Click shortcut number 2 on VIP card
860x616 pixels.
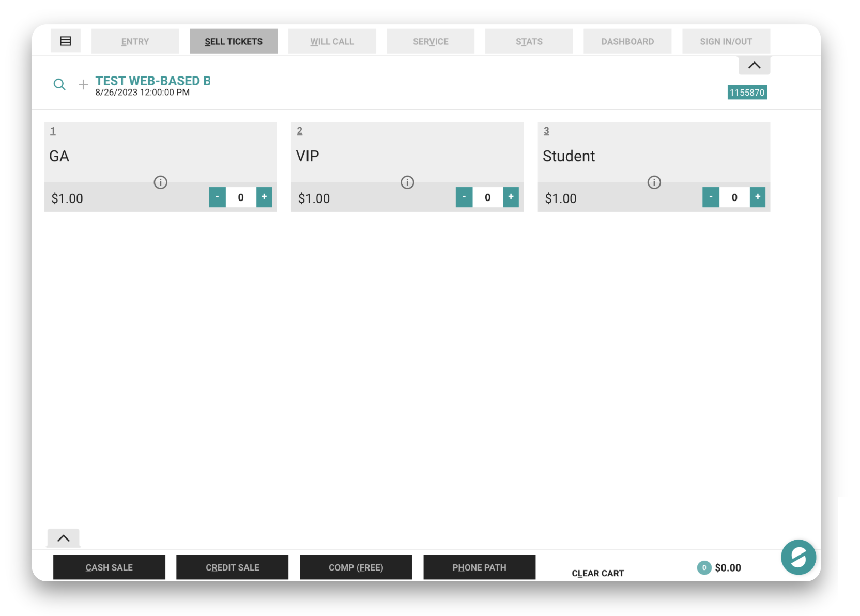[300, 131]
